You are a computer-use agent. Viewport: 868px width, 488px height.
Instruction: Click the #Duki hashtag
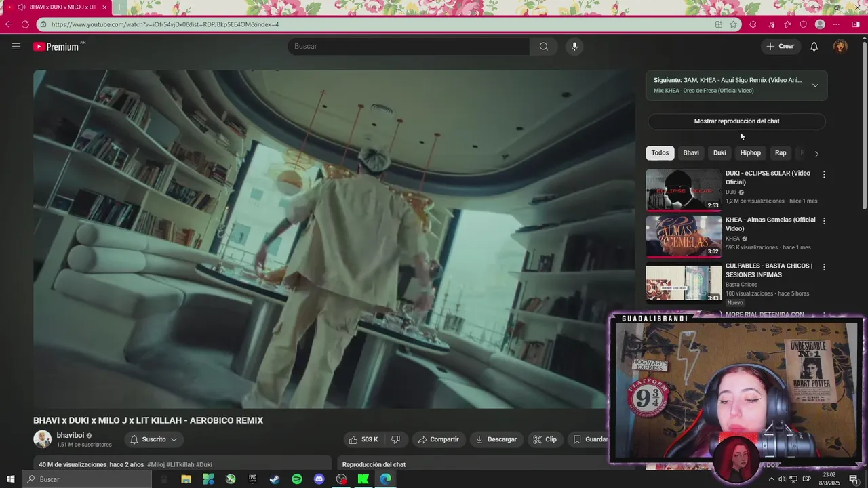point(204,464)
